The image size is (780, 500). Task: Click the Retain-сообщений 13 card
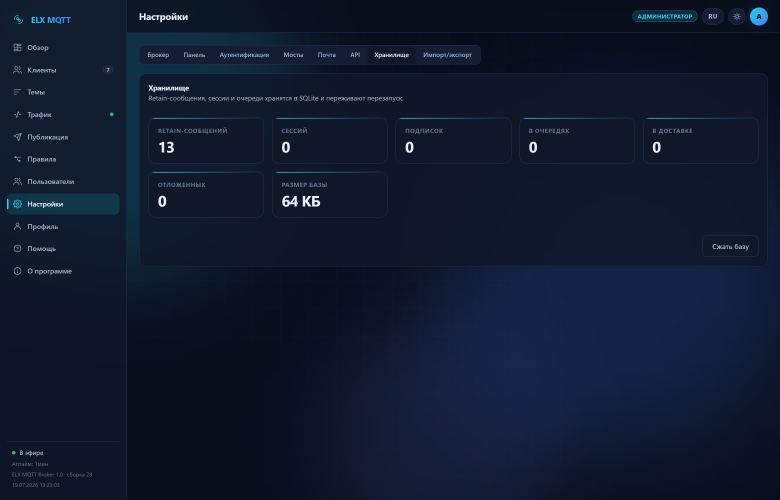tap(206, 140)
